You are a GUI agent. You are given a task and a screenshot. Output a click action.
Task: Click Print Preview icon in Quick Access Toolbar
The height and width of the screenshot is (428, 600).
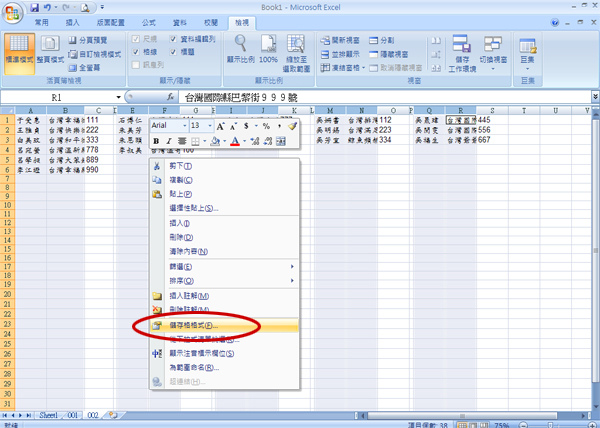pyautogui.click(x=85, y=7)
